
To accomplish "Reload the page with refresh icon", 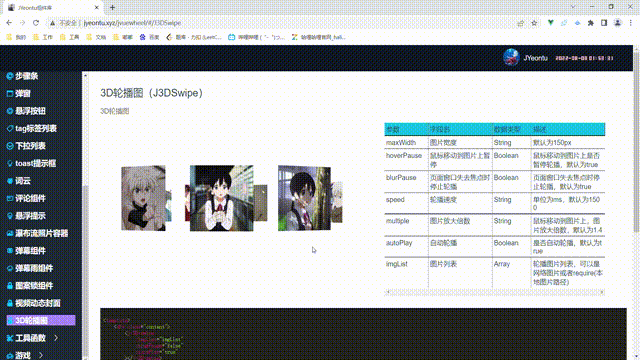I will point(36,23).
